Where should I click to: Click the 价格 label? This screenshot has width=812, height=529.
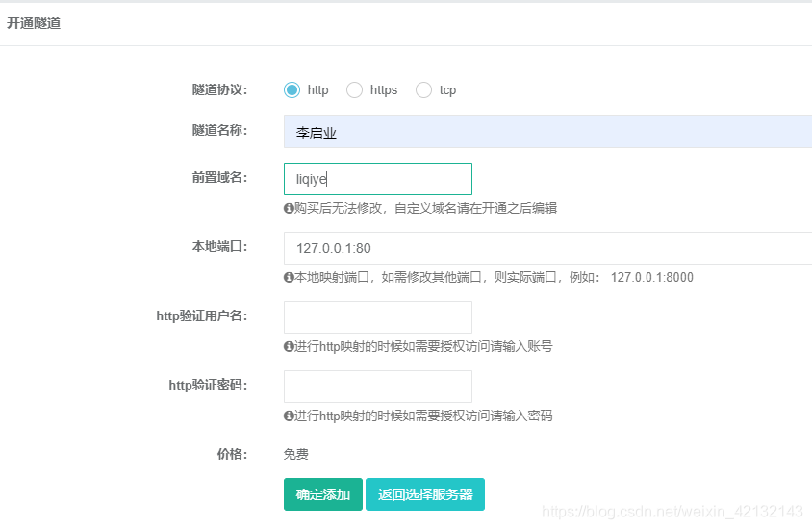(232, 455)
